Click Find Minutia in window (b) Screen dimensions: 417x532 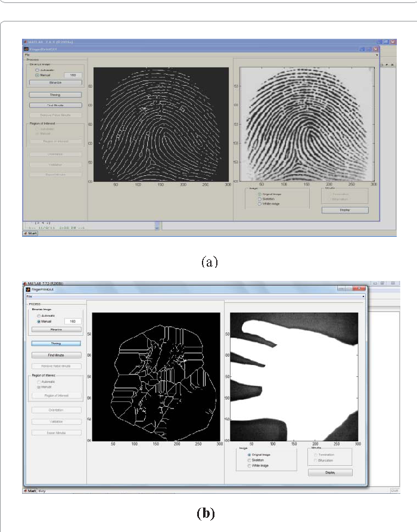click(56, 355)
